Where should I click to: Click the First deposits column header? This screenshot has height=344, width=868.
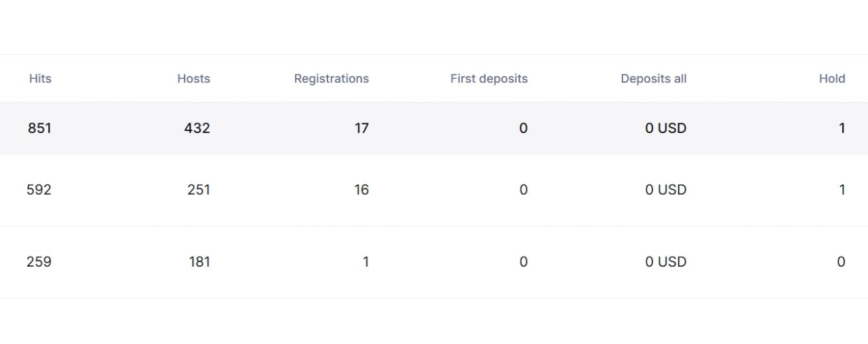(488, 79)
